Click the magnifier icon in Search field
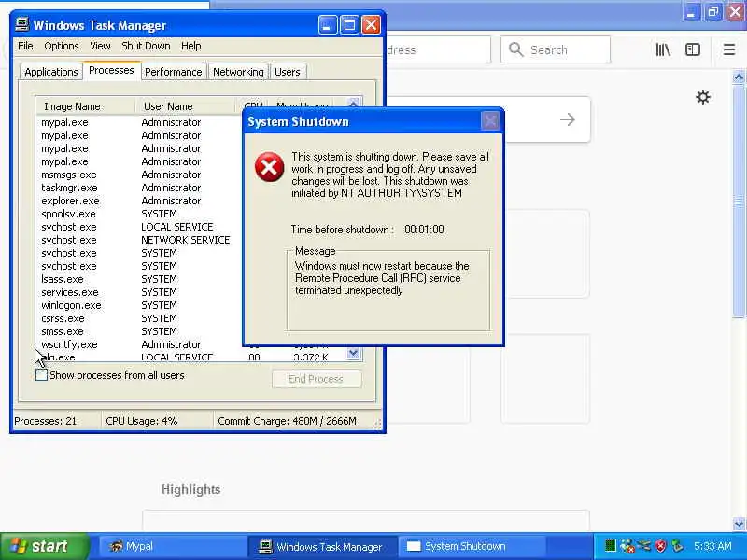747x560 pixels. click(515, 49)
